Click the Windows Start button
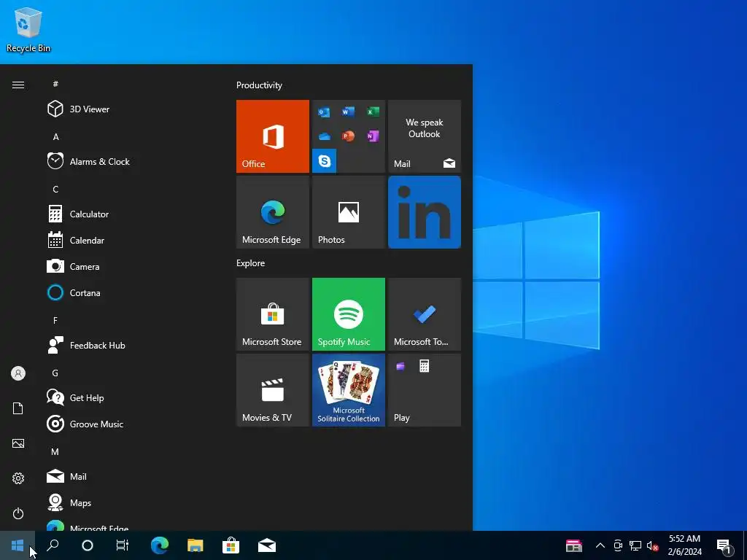747x560 pixels. pyautogui.click(x=18, y=545)
